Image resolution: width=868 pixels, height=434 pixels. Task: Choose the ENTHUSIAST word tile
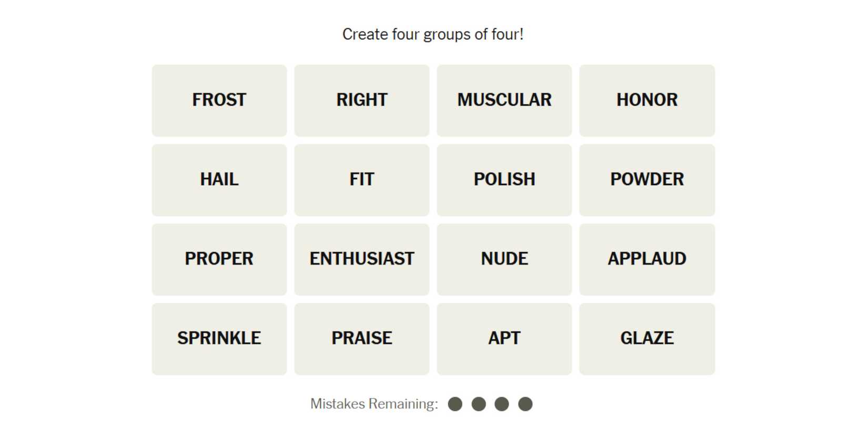click(362, 259)
